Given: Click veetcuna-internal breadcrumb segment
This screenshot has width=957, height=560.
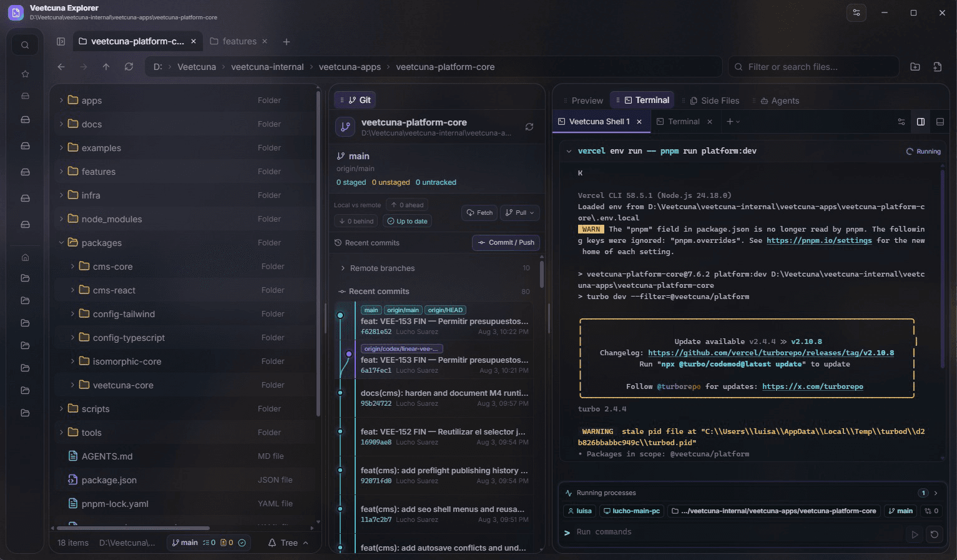Looking at the screenshot, I should click(267, 67).
